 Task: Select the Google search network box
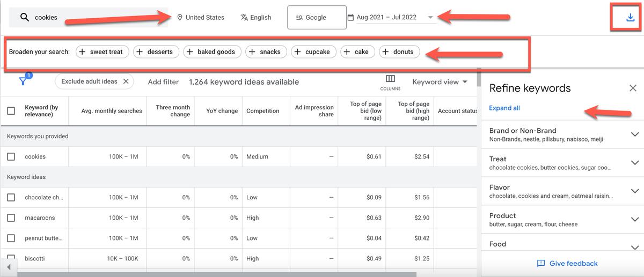(317, 17)
